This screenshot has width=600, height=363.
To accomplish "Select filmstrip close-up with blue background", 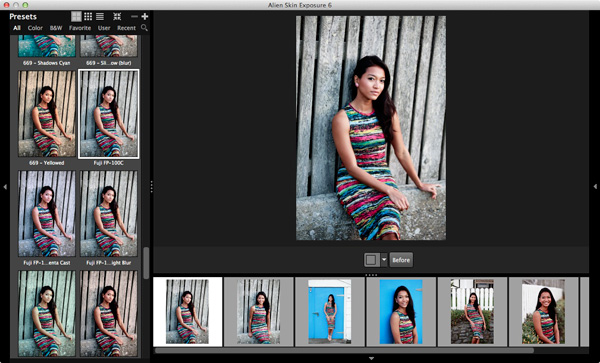I will (x=401, y=311).
